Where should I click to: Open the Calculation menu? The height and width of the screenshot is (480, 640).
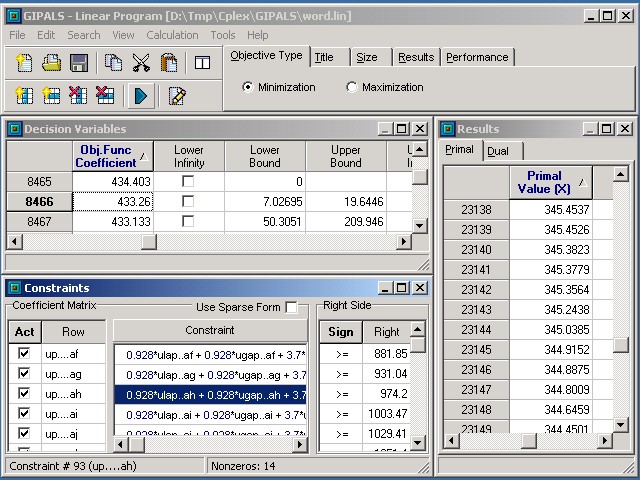[x=172, y=35]
